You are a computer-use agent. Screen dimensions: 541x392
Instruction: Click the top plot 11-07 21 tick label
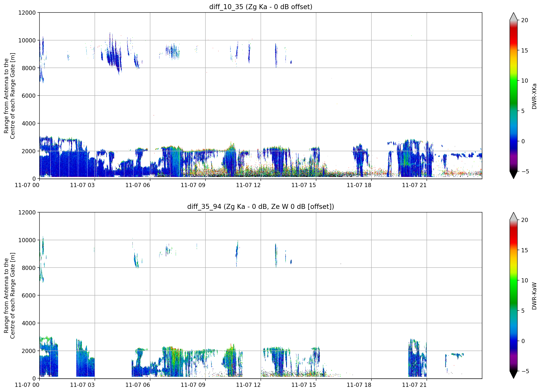[x=414, y=185]
